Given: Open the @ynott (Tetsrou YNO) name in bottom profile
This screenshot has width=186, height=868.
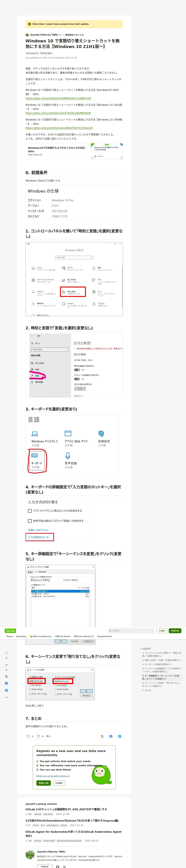Looking at the screenshot, I should (51, 852).
